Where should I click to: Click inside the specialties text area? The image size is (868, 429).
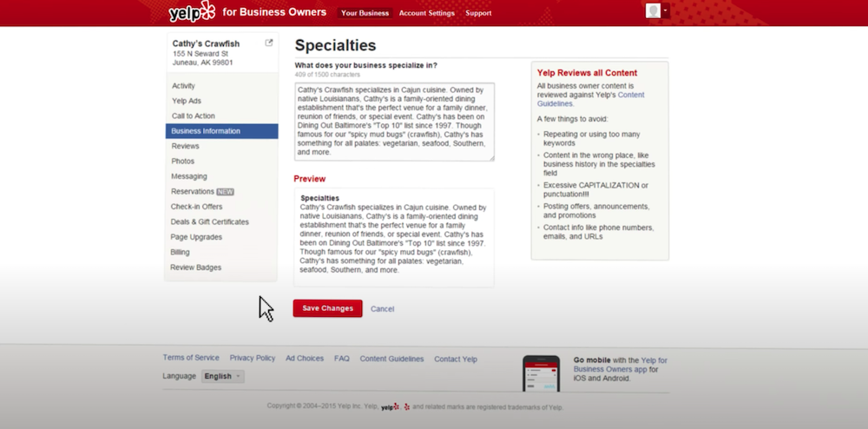[x=394, y=122]
